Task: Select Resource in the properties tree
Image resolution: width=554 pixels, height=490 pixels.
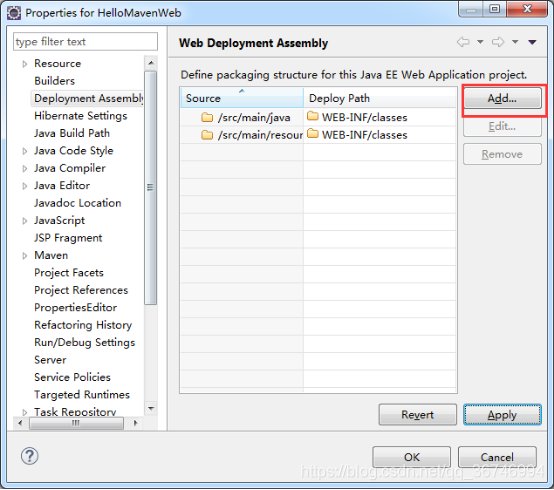Action: pyautogui.click(x=58, y=64)
